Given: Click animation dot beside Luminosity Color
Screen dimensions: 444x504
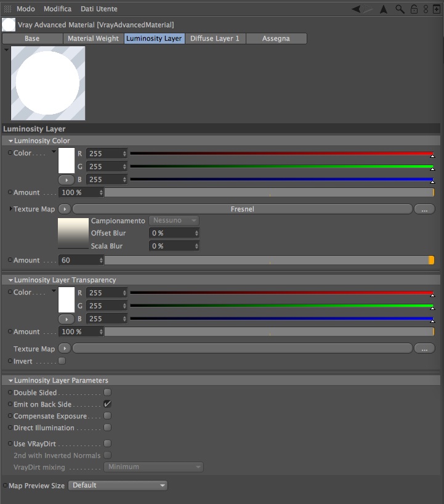Looking at the screenshot, I should (10, 153).
